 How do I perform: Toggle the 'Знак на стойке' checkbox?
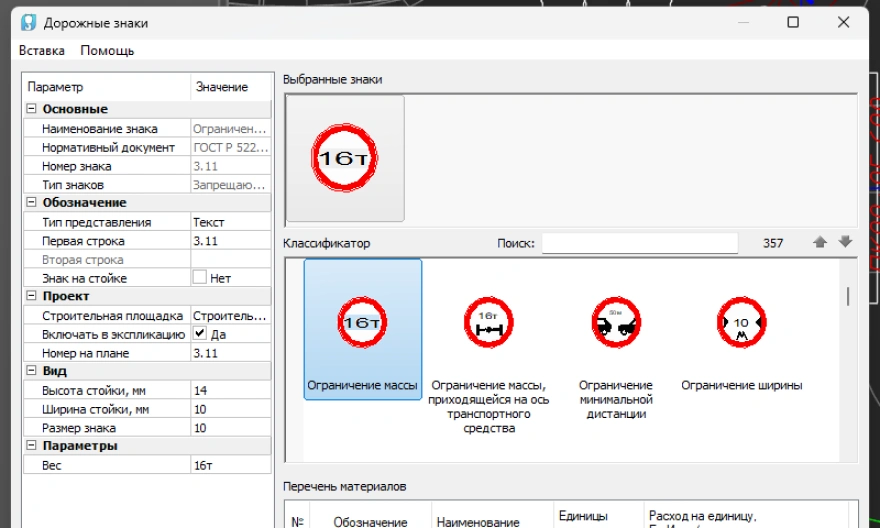tap(199, 278)
